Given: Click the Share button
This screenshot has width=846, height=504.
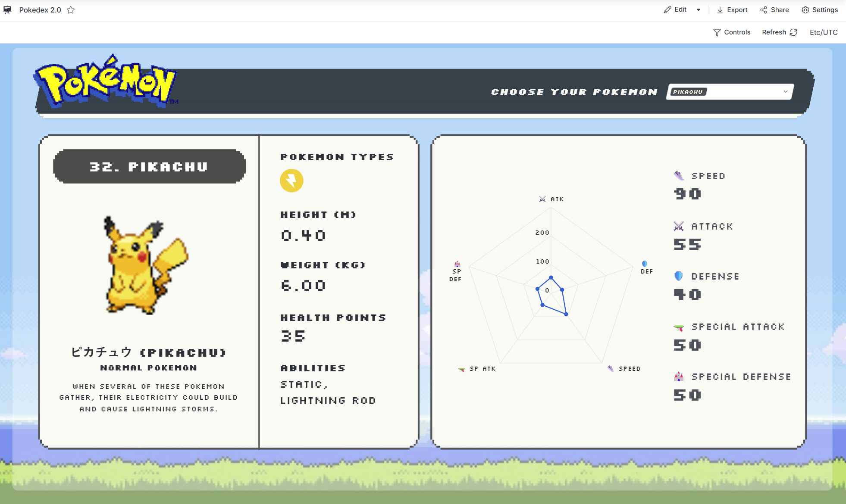Looking at the screenshot, I should click(x=774, y=10).
